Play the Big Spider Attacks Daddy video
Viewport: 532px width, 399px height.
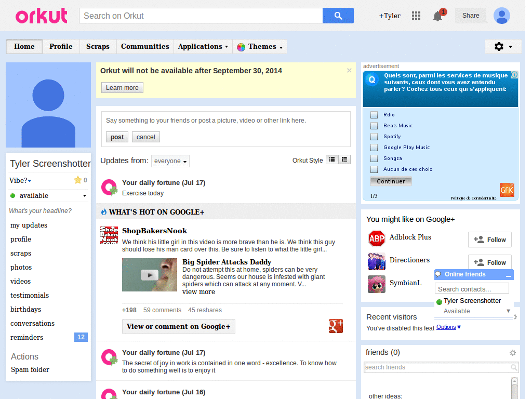(x=150, y=275)
